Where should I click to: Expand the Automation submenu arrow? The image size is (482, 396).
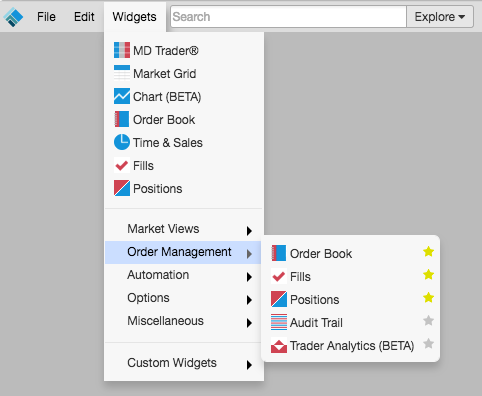click(249, 277)
